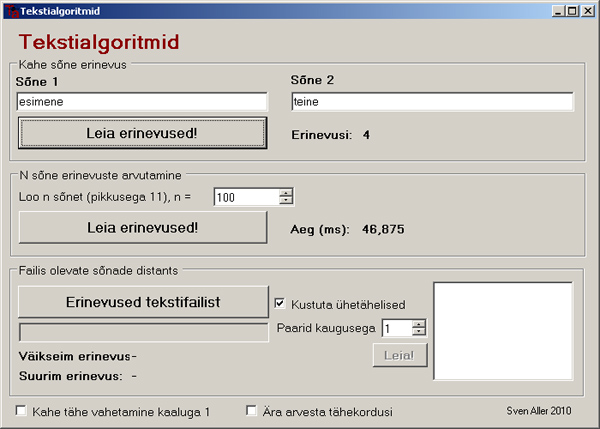Click the empty results list box
The height and width of the screenshot is (429, 600).
point(502,331)
